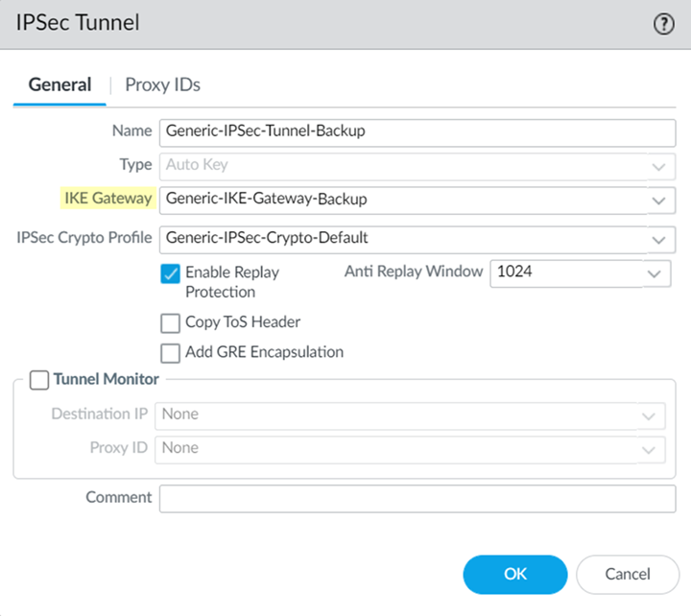This screenshot has height=616, width=691.
Task: Expand the Proxy ID dropdown arrow
Action: click(x=649, y=448)
